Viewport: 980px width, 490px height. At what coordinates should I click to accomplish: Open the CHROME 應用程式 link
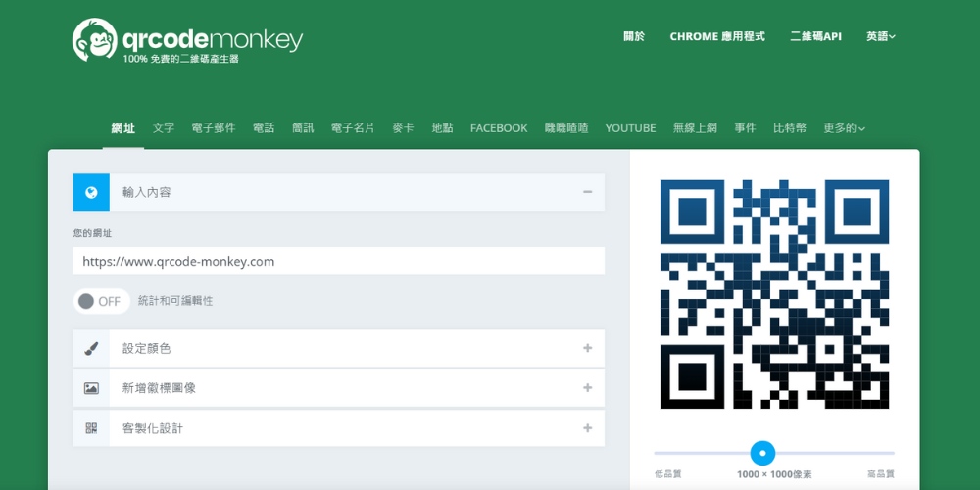point(717,37)
